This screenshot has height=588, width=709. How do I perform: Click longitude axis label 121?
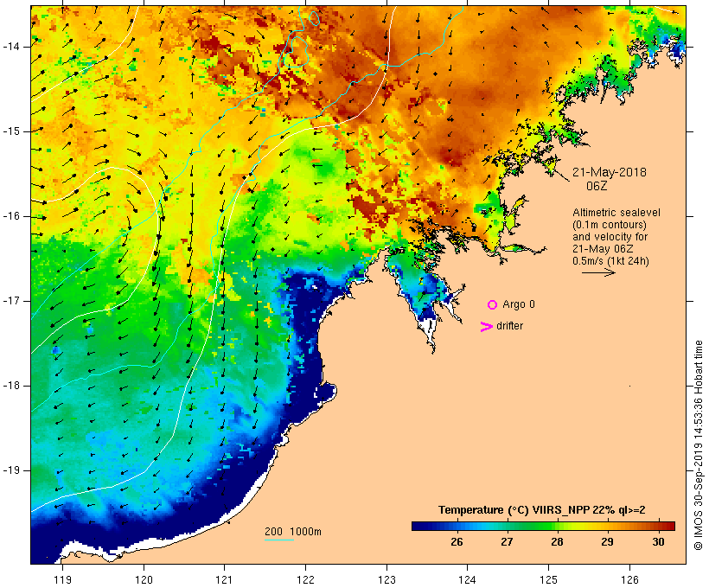(x=224, y=579)
